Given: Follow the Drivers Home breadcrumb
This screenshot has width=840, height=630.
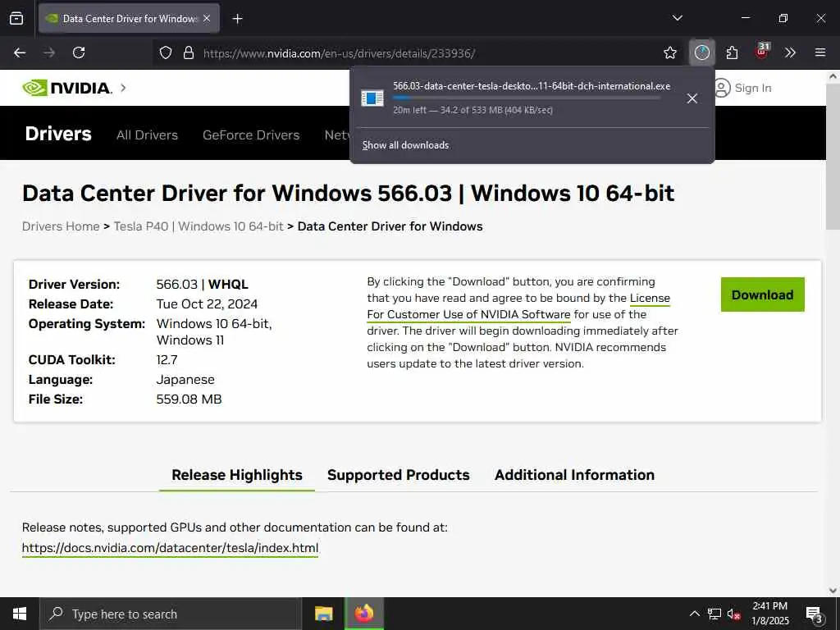Looking at the screenshot, I should pyautogui.click(x=61, y=226).
